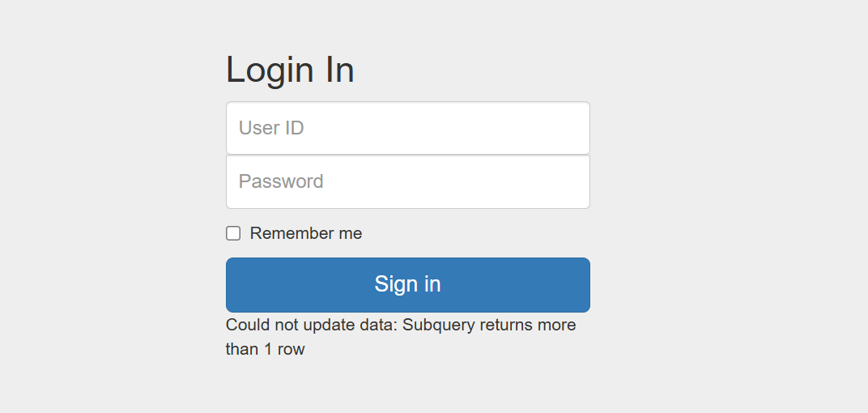Place cursor in the User ID placeholder text
868x413 pixels.
271,128
